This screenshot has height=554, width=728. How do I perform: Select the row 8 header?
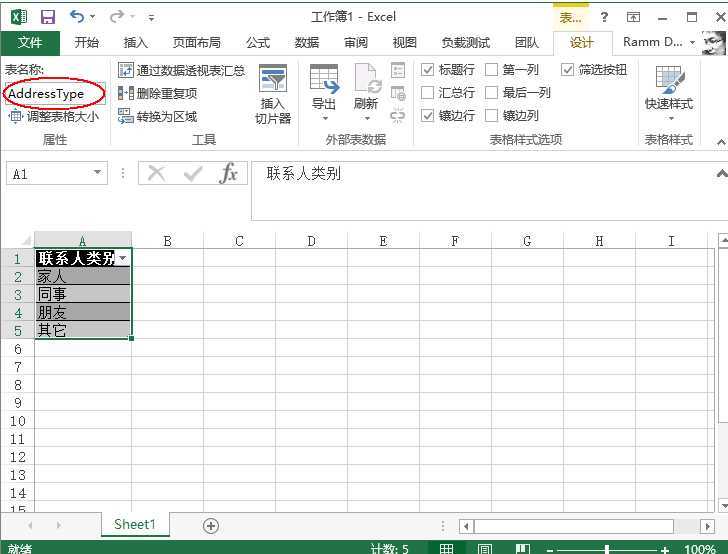click(18, 385)
